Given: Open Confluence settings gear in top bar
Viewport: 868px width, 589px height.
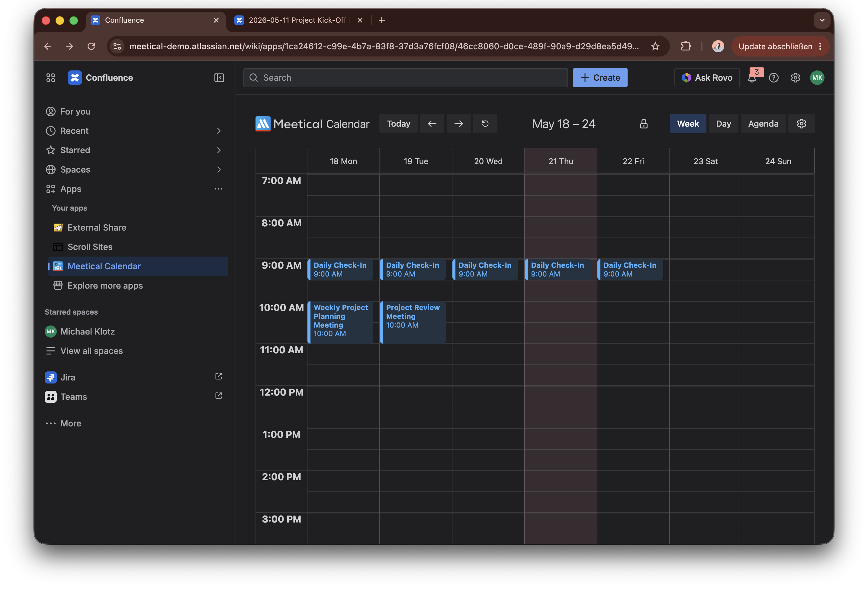Looking at the screenshot, I should coord(795,78).
